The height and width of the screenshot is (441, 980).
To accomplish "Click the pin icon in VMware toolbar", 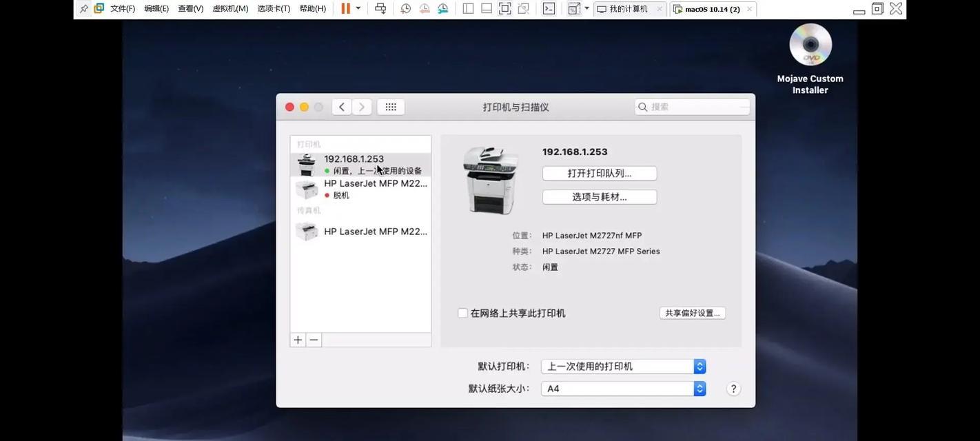I will [x=84, y=8].
